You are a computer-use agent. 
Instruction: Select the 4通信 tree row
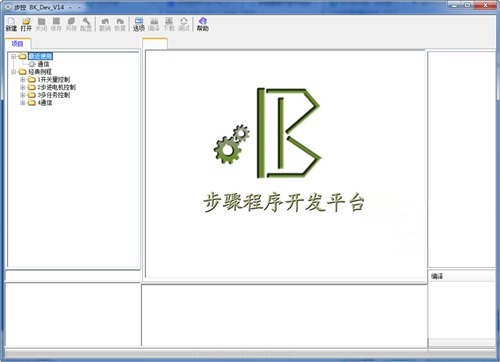tap(45, 103)
